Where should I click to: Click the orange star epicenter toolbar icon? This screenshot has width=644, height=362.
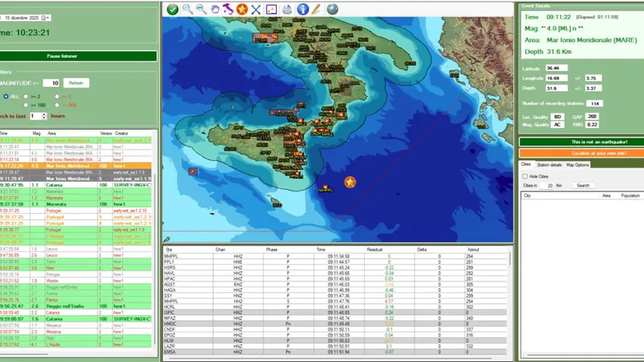[x=242, y=10]
